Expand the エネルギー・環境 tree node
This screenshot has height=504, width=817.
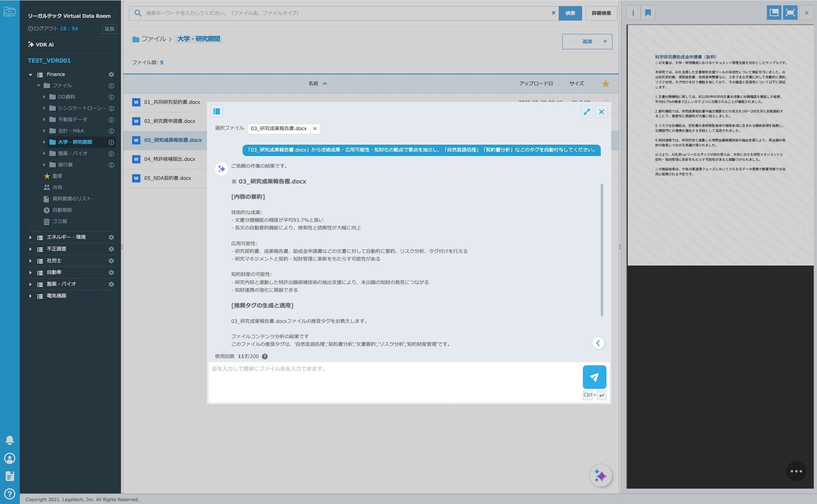30,237
